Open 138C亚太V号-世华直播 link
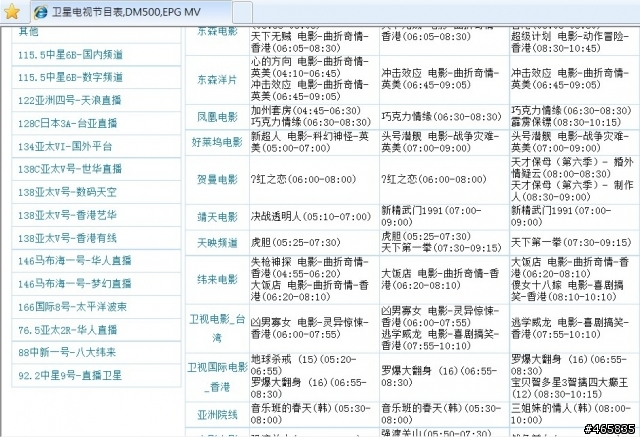The image size is (640, 437). 70,169
